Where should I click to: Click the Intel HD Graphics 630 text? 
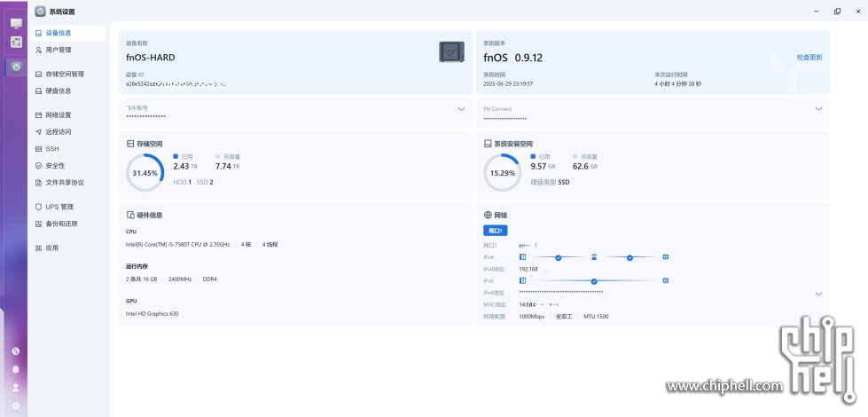point(152,313)
